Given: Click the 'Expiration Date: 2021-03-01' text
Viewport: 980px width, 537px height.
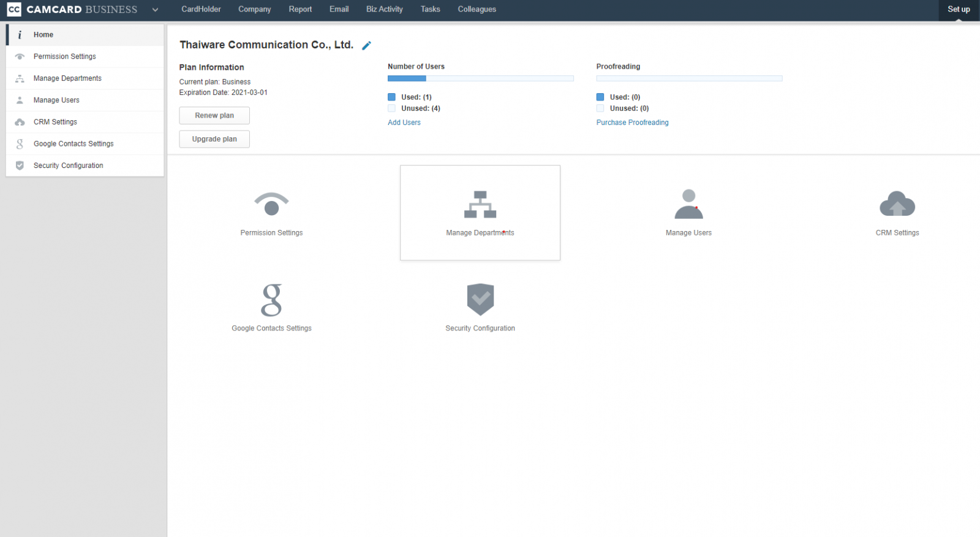Looking at the screenshot, I should coord(224,93).
